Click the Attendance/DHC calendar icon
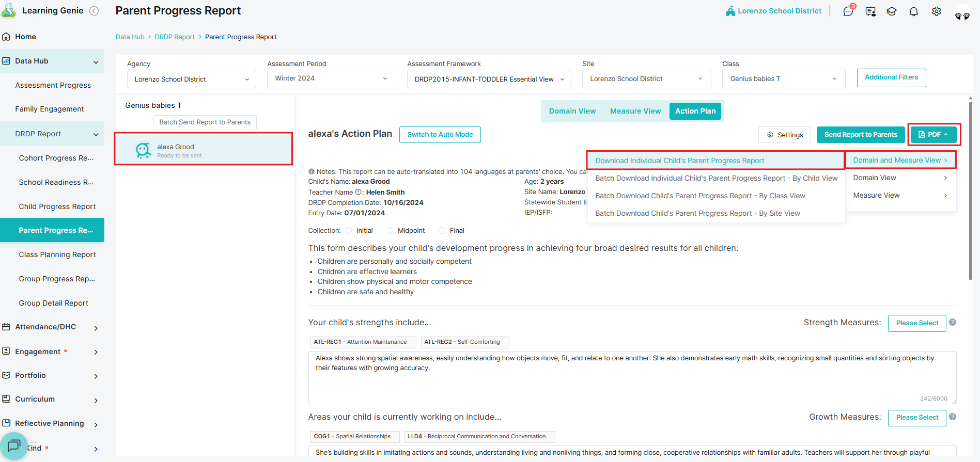The image size is (980, 462). click(6, 327)
